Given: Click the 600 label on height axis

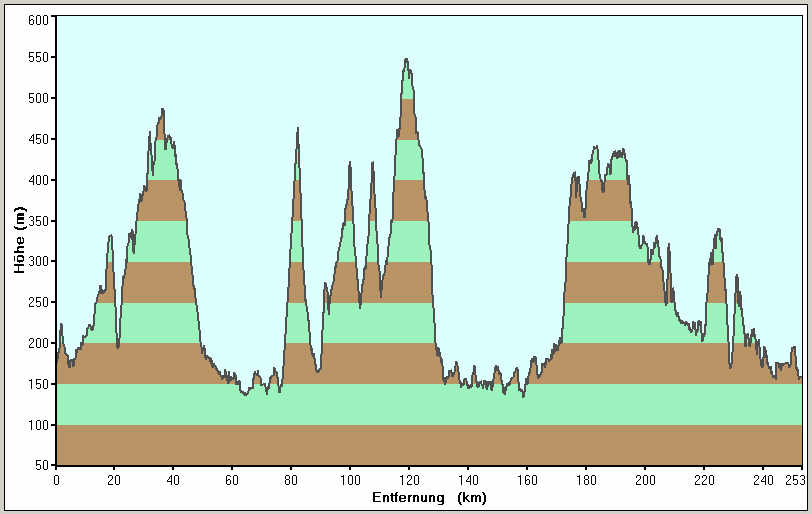Looking at the screenshot, I should coord(38,18).
